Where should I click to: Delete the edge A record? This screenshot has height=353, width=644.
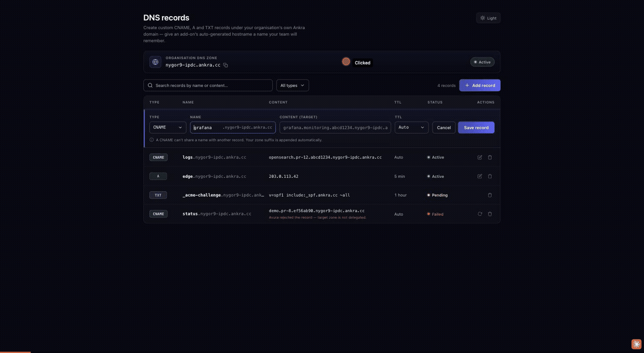point(490,176)
